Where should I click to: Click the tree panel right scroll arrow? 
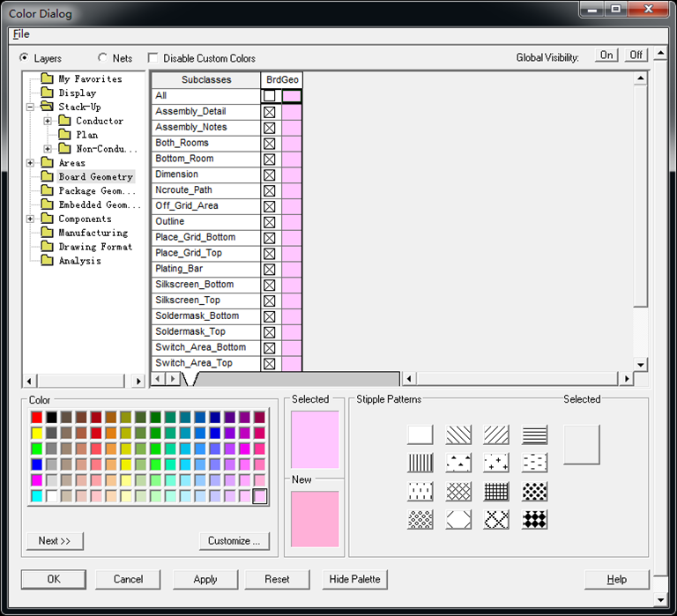pos(138,381)
